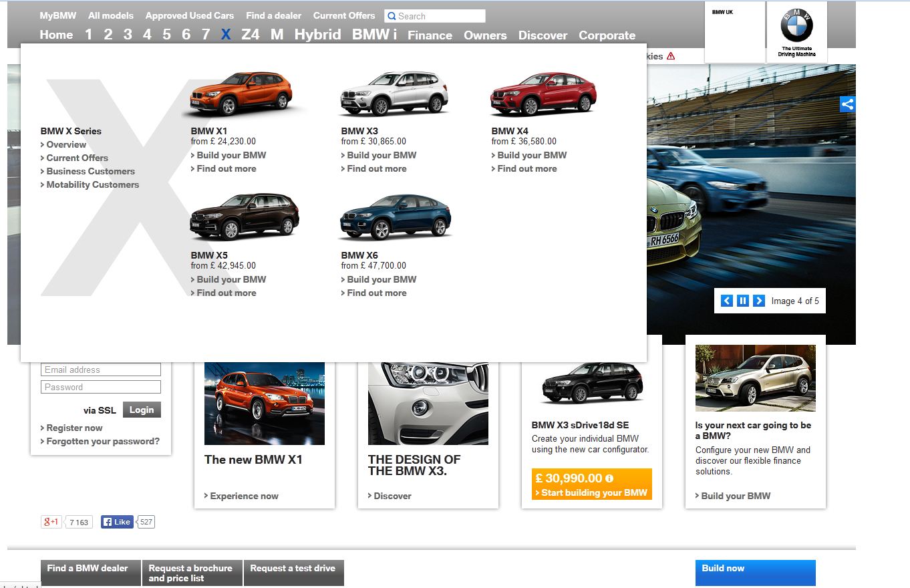
Task: Open the Owners menu
Action: 485,35
